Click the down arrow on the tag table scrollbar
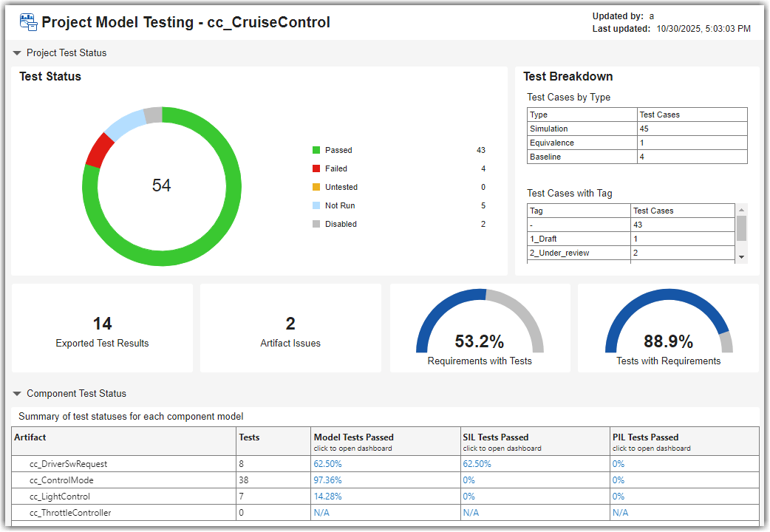This screenshot has height=532, width=770. (x=740, y=258)
